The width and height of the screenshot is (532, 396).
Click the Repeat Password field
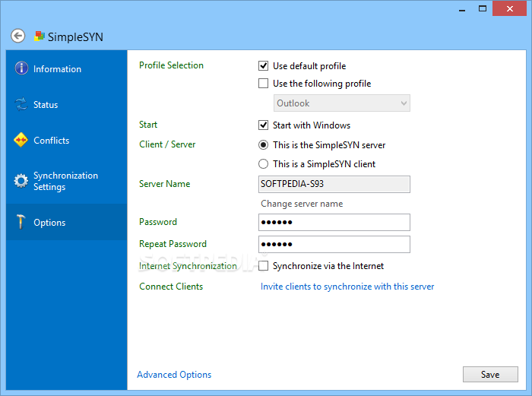tap(334, 244)
